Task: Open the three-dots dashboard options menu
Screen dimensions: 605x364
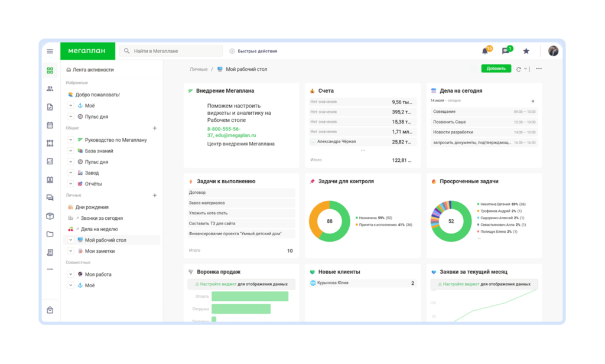Action: [x=539, y=69]
